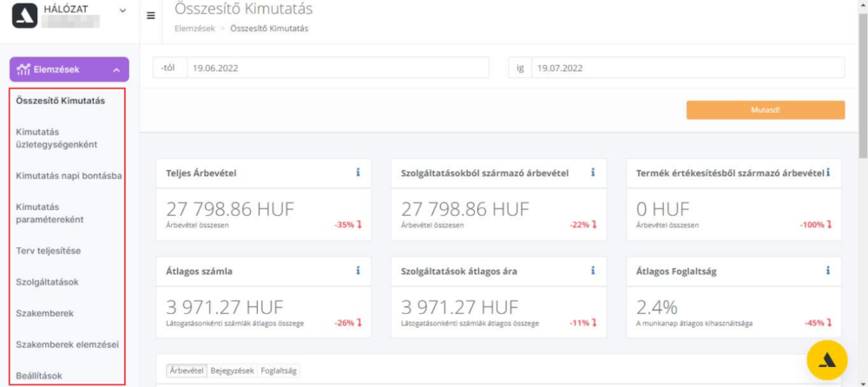Image resolution: width=868 pixels, height=387 pixels.
Task: Click the -45% change indicator
Action: (819, 323)
